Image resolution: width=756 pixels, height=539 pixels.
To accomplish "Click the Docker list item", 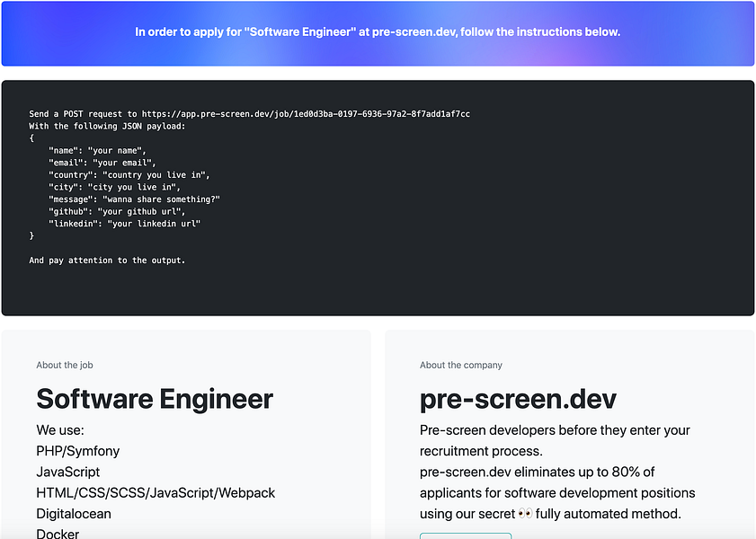I will 58,533.
